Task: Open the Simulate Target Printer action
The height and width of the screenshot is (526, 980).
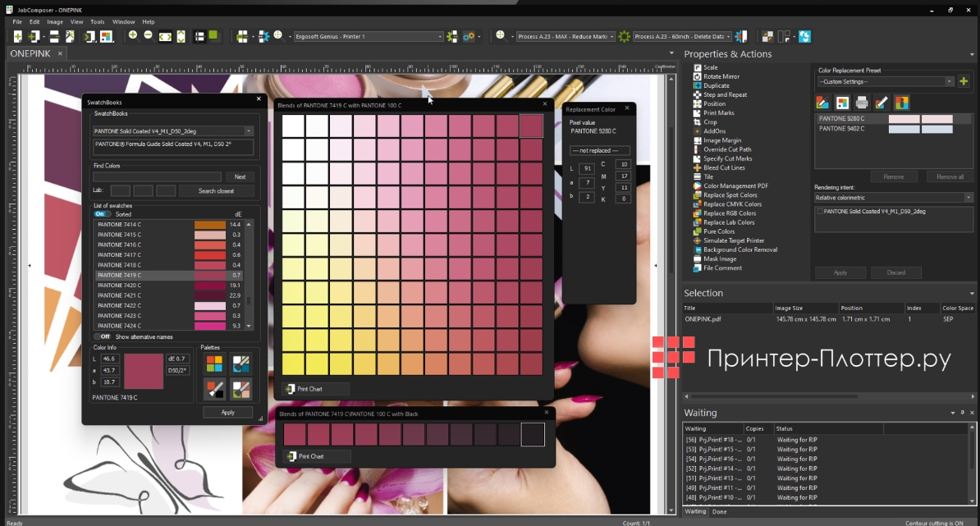Action: pos(733,240)
